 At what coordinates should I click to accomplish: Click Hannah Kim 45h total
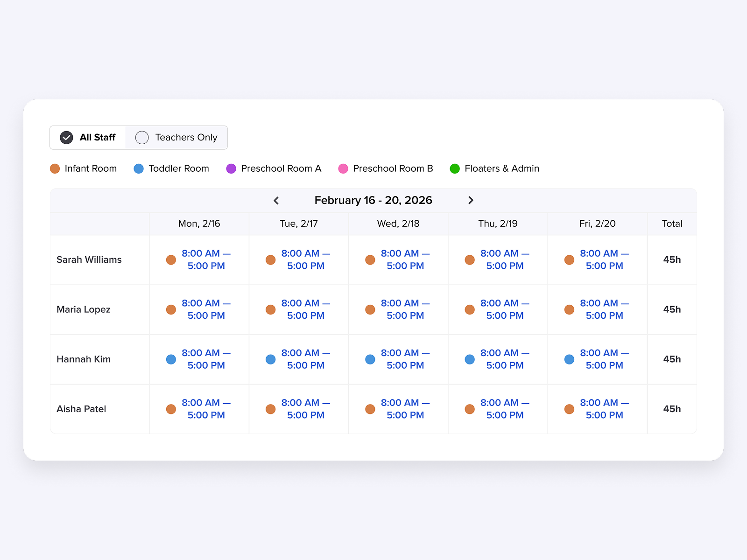pos(672,359)
